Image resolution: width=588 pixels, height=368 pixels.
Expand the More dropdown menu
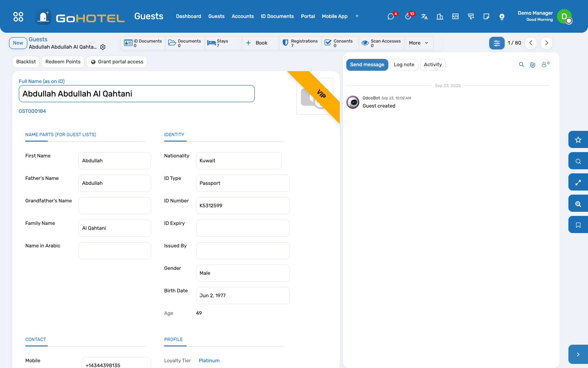point(419,43)
